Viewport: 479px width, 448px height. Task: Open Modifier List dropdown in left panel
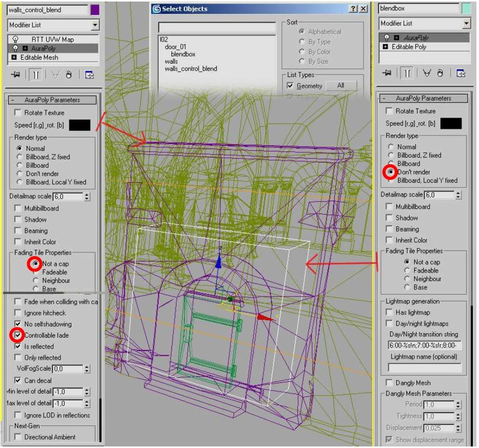(95, 25)
